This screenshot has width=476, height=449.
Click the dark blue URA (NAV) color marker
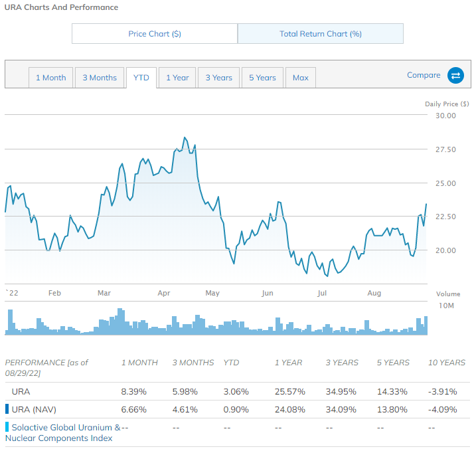tap(7, 409)
